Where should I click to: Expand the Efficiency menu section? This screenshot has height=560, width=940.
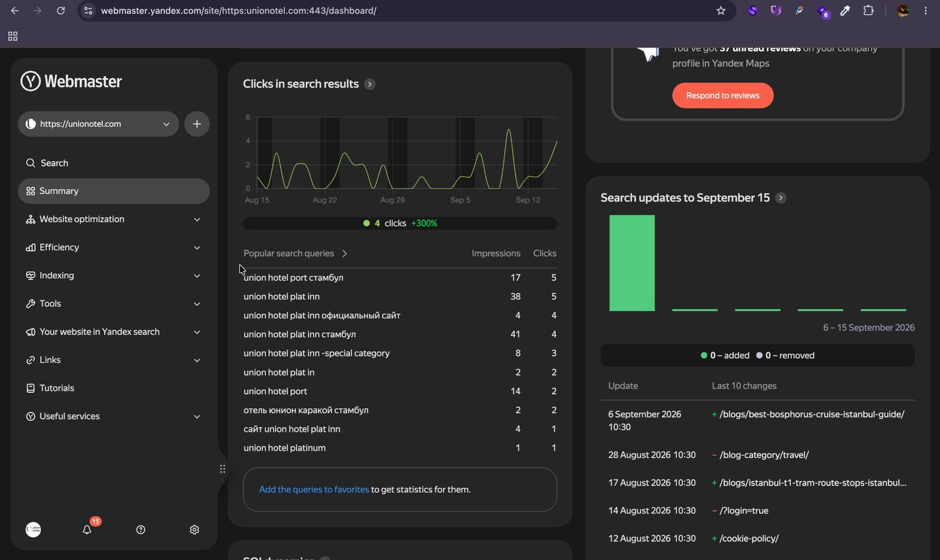(114, 248)
